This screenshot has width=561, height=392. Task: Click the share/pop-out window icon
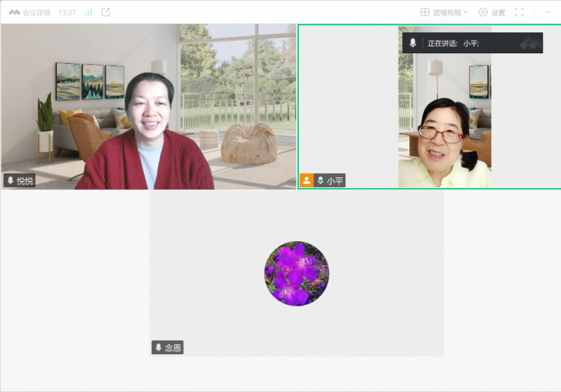coord(106,12)
